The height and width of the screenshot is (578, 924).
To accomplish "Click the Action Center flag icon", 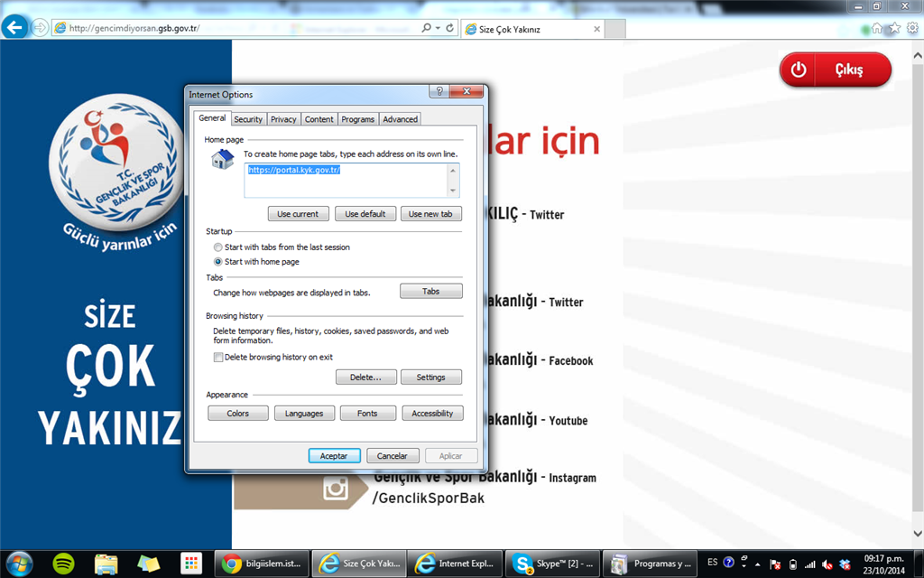I will coord(775,564).
